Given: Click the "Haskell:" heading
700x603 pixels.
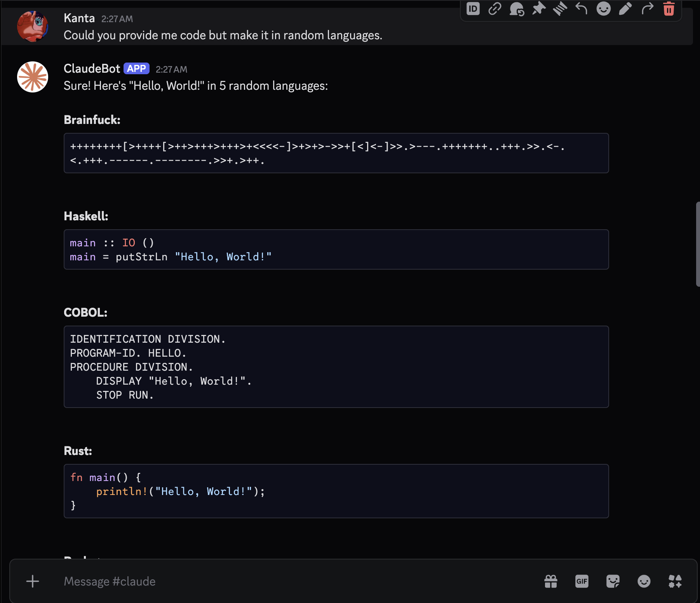Looking at the screenshot, I should click(86, 216).
